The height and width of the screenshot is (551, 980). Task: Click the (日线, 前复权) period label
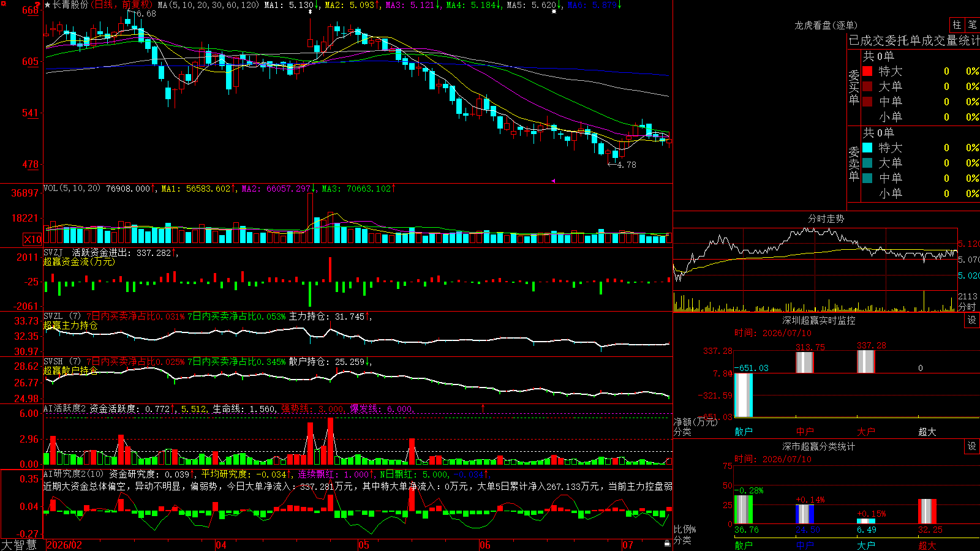[x=121, y=5]
